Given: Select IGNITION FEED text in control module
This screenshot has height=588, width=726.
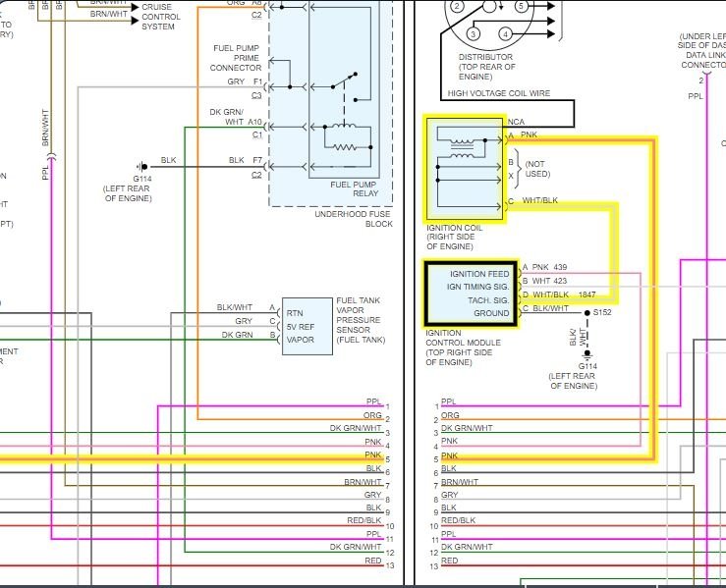Looking at the screenshot, I should pyautogui.click(x=479, y=274).
